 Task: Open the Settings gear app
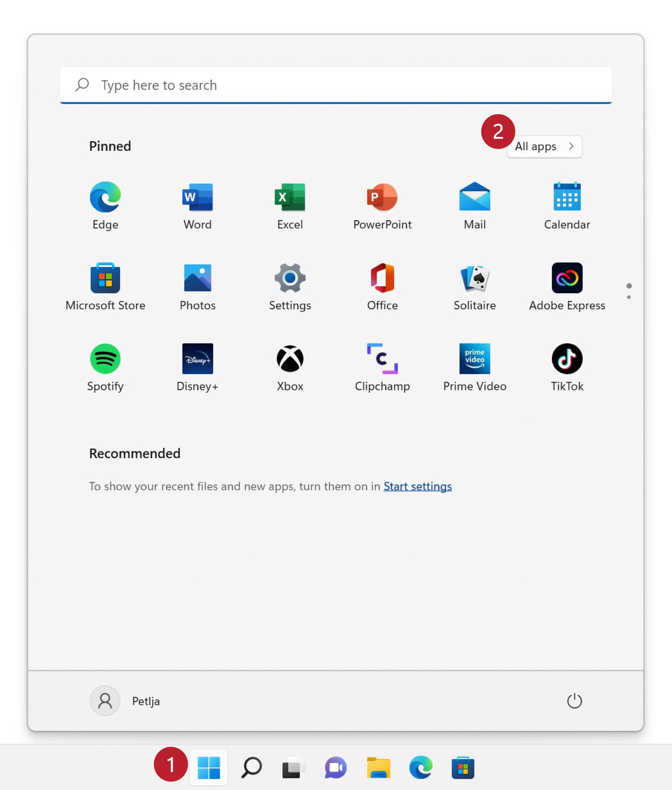click(290, 278)
